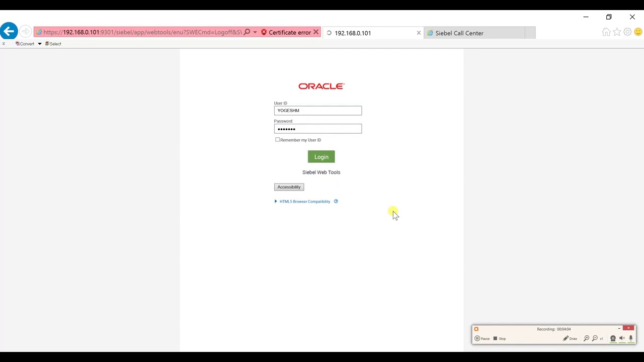Click the Convert toolbar button
The height and width of the screenshot is (362, 644).
(25, 44)
